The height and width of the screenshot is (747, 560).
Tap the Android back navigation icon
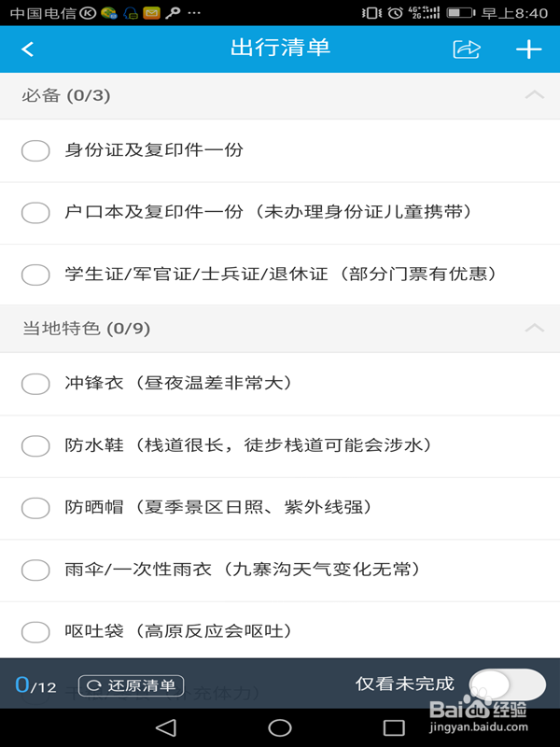pos(165,727)
